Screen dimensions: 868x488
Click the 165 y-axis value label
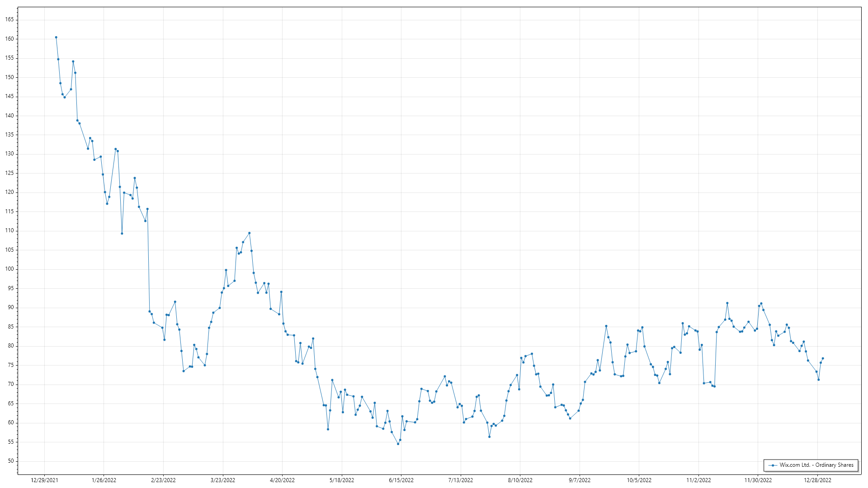point(9,19)
